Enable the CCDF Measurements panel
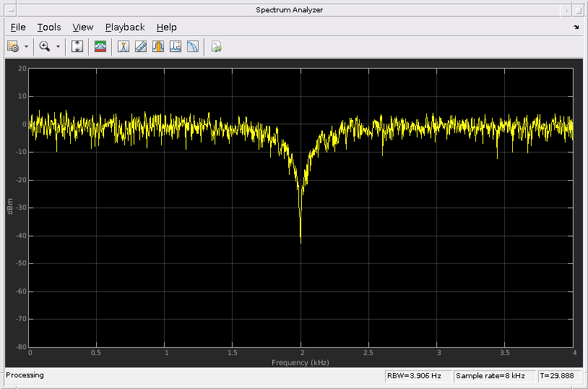Image resolution: width=588 pixels, height=389 pixels. tap(193, 46)
